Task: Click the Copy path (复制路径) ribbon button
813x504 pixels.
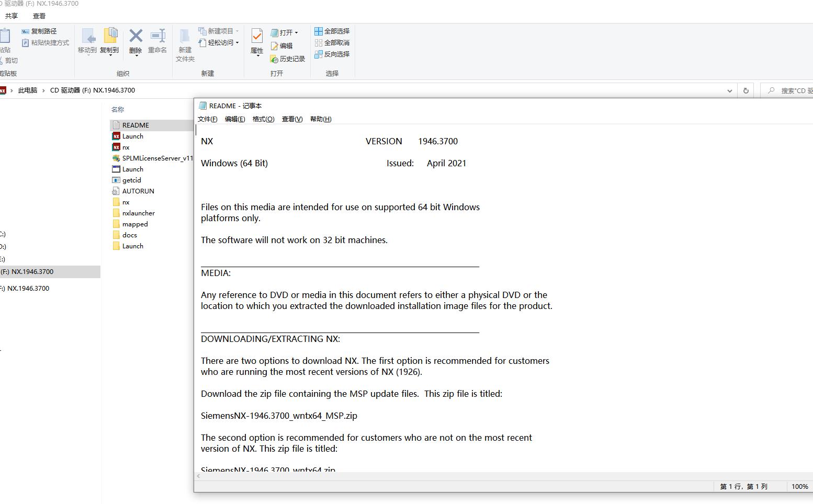Action: pyautogui.click(x=39, y=31)
